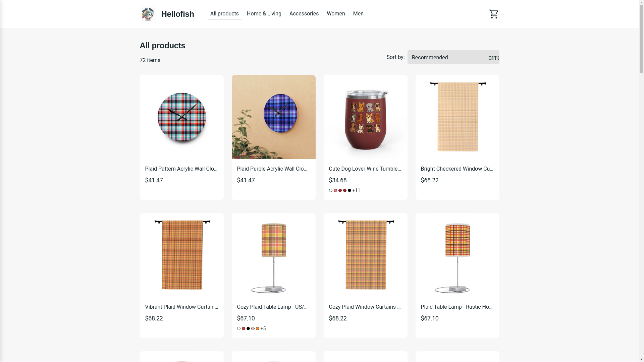Select black swatch on Cozy Plaid Lamp
Screen dimensions: 644x362
248,328
